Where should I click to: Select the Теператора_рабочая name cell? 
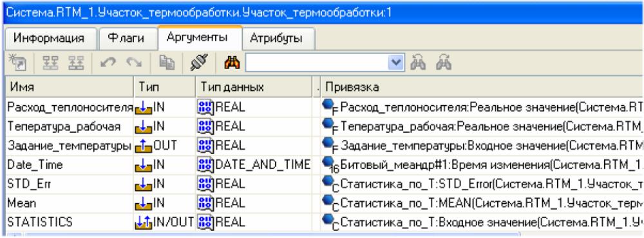click(x=70, y=126)
